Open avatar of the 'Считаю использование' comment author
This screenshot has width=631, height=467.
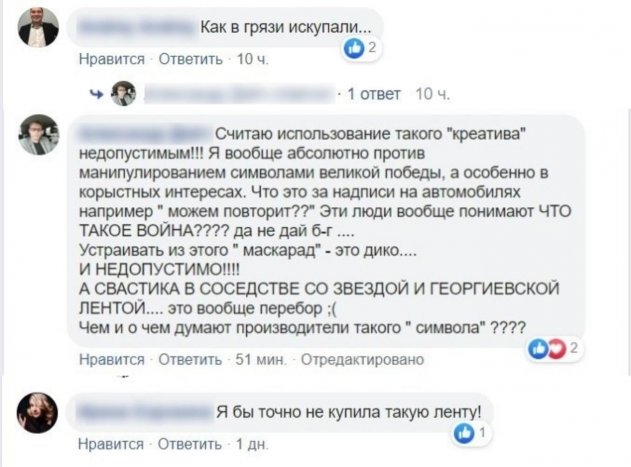tap(38, 134)
